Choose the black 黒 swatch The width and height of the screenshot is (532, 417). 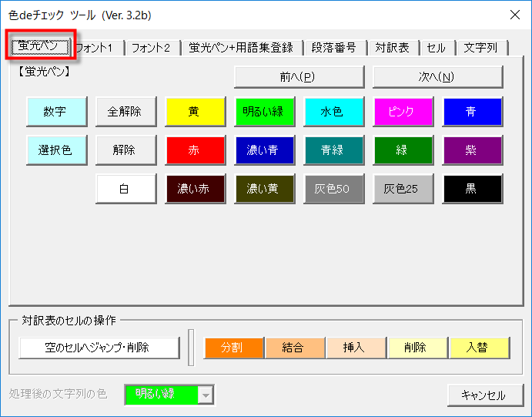click(472, 189)
